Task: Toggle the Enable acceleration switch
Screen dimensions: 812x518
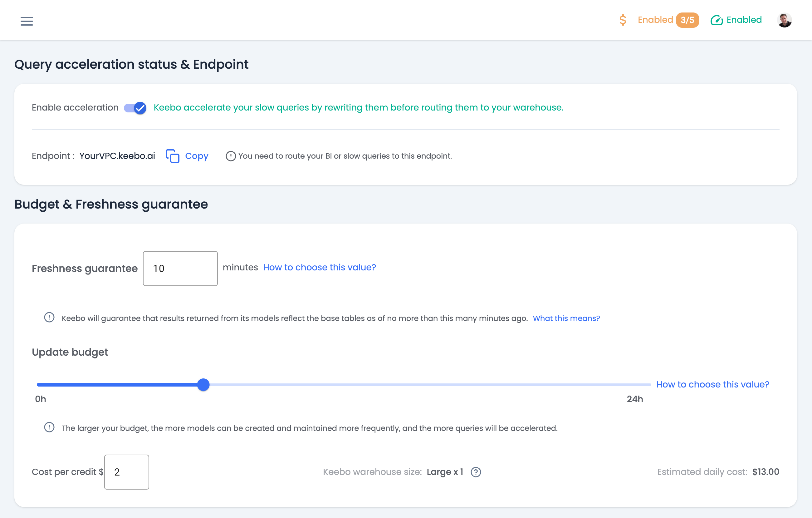Action: (x=135, y=108)
